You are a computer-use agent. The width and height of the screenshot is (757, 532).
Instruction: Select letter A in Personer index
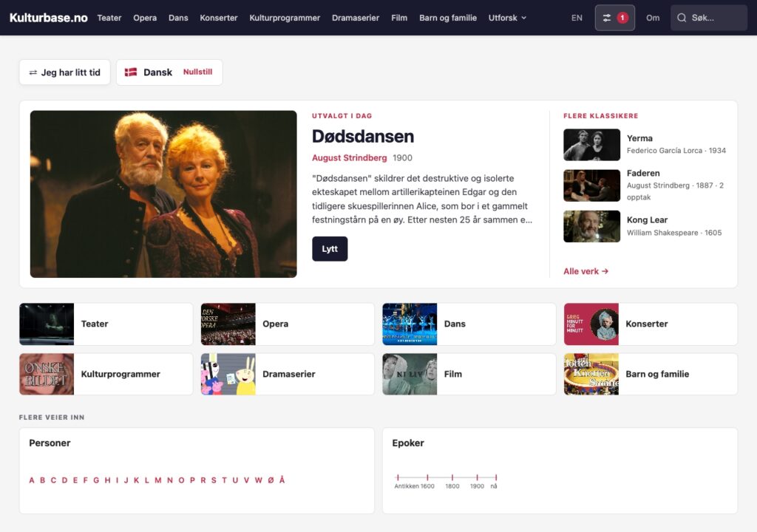click(x=32, y=480)
